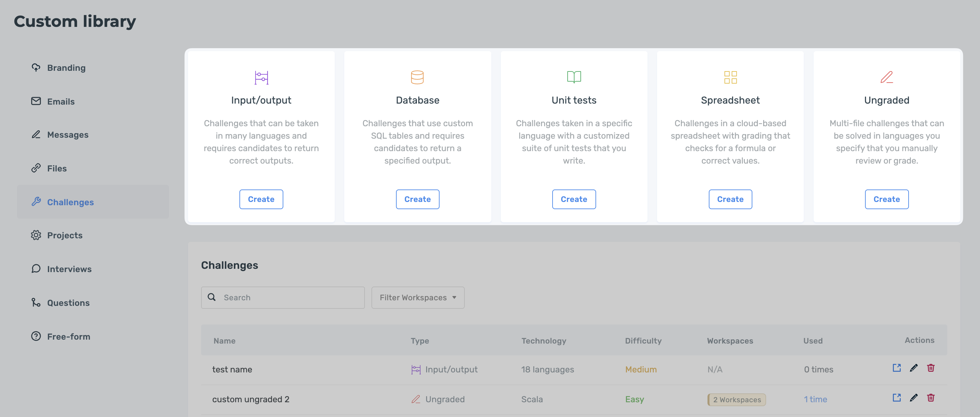Viewport: 980px width, 417px height.
Task: Edit the custom ungraded 2 challenge
Action: coord(914,398)
